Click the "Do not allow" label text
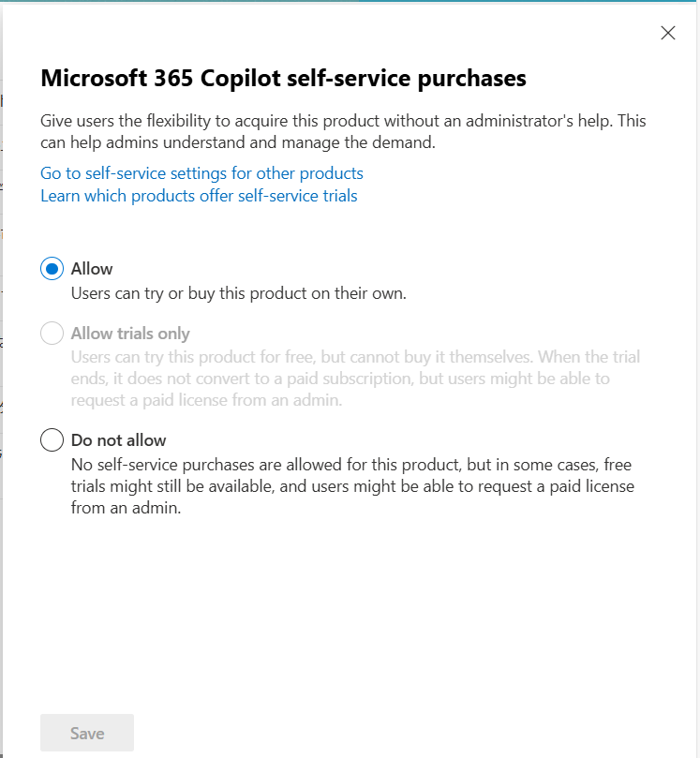The height and width of the screenshot is (758, 700). coord(118,440)
